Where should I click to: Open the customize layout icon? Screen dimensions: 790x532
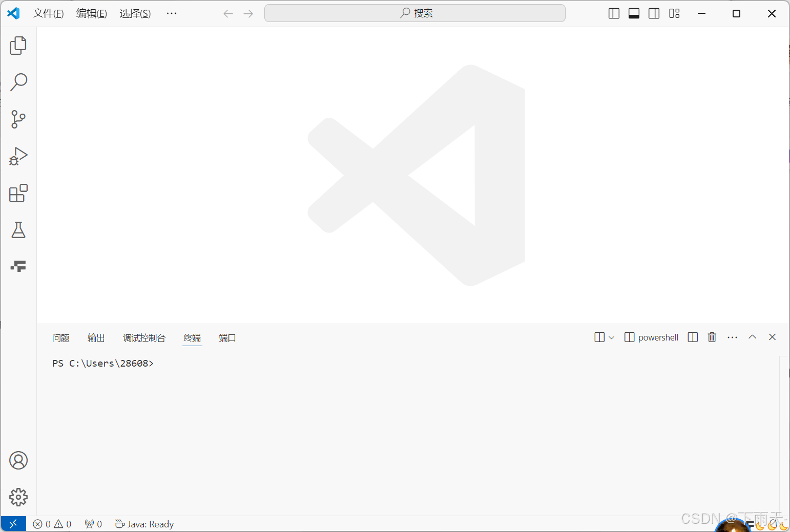[x=674, y=13]
